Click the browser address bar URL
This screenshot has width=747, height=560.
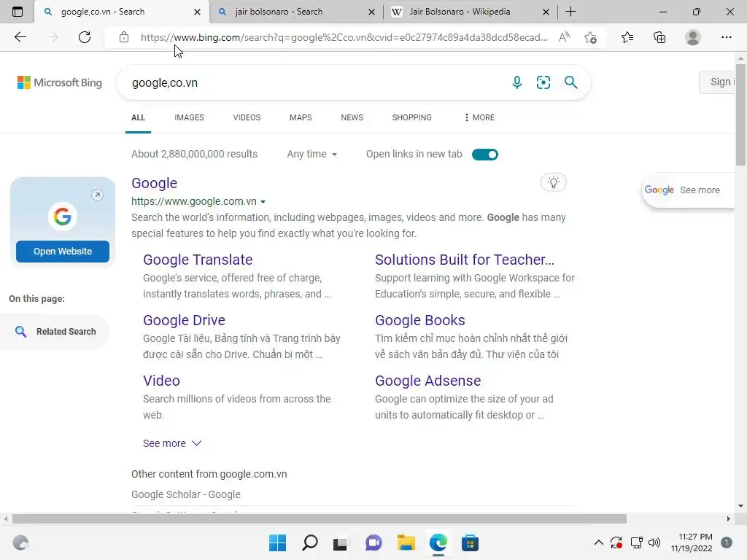coord(344,37)
